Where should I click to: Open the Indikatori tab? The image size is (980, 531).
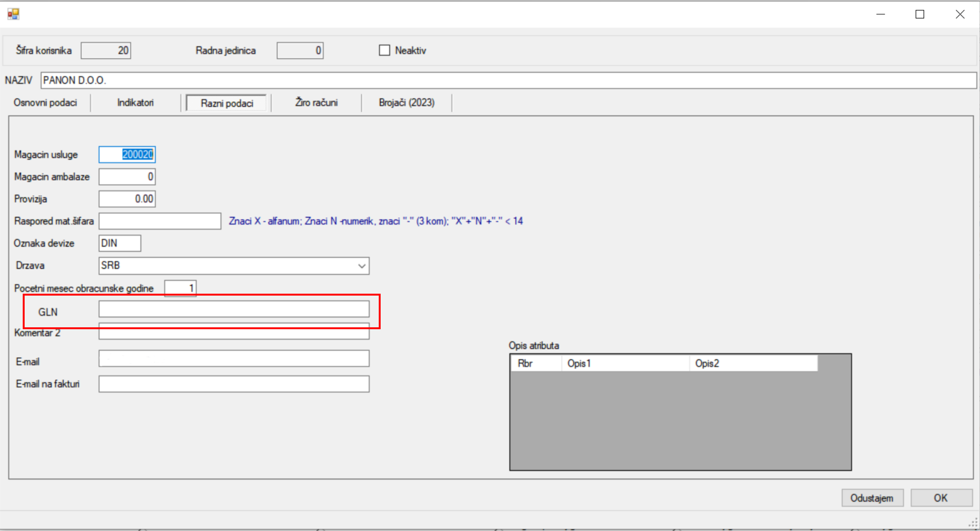point(135,103)
